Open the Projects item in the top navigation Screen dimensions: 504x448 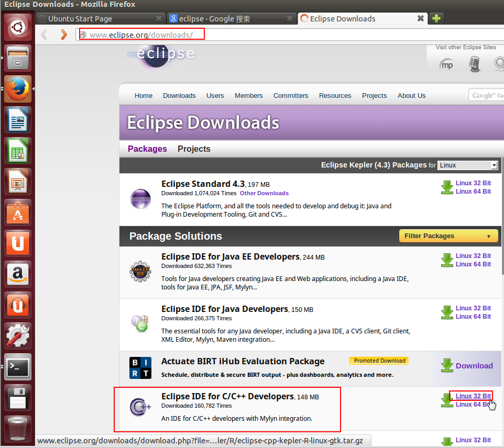(x=374, y=96)
